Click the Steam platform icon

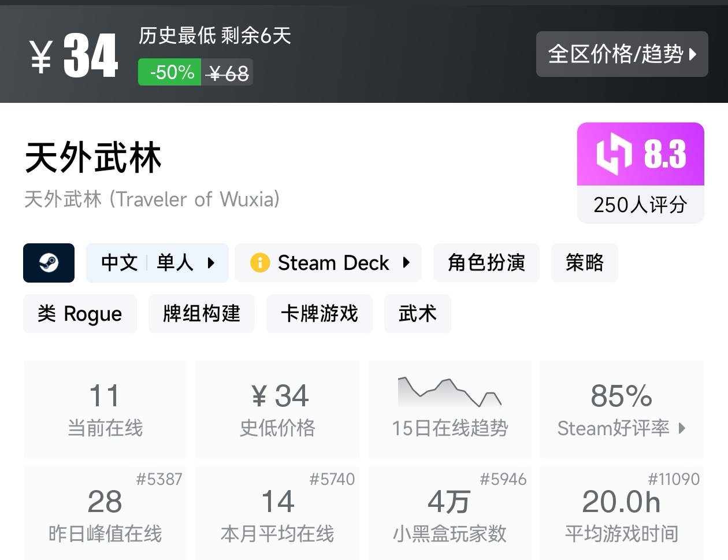click(x=49, y=263)
